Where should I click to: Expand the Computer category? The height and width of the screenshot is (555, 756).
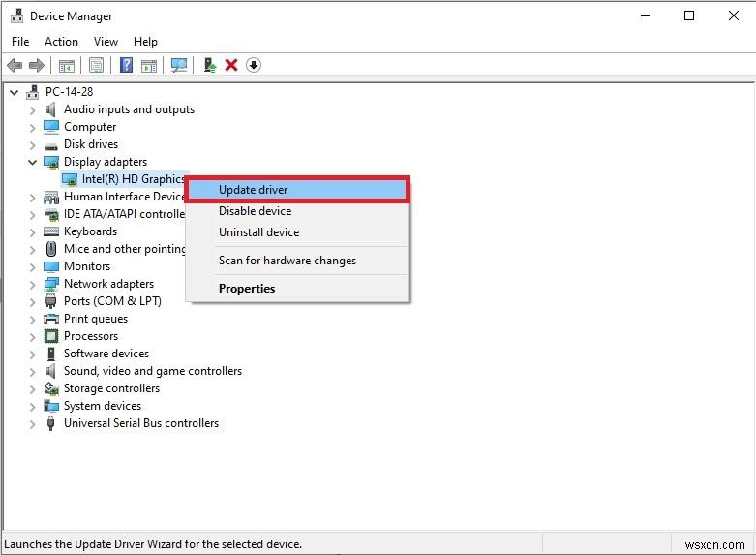pyautogui.click(x=32, y=128)
